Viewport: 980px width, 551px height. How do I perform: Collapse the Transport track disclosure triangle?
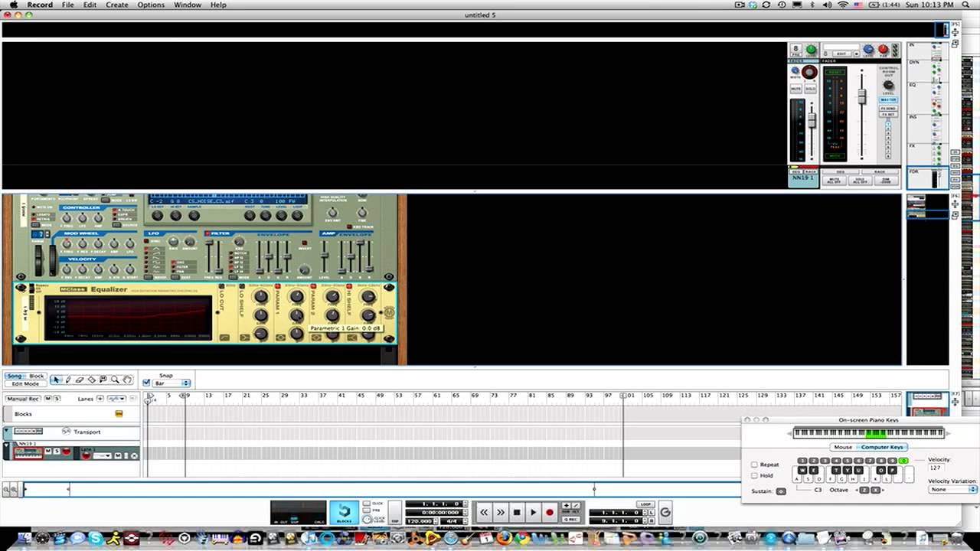pos(8,432)
